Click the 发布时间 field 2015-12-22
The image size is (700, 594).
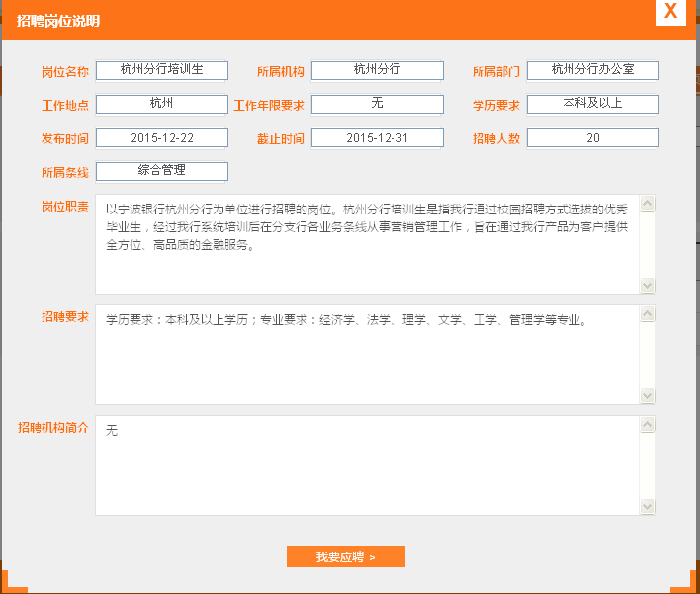point(162,138)
